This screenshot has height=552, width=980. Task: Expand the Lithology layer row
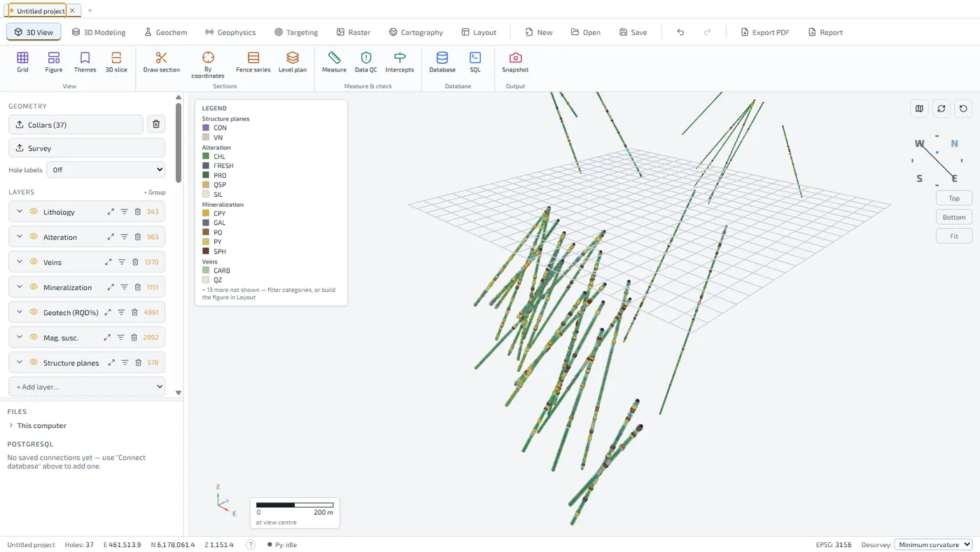coord(20,212)
